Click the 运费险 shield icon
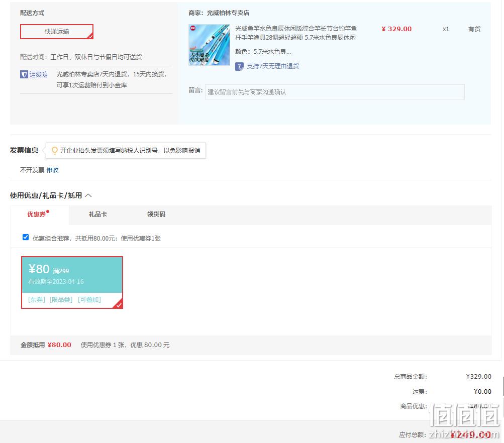The image size is (504, 443). [24, 74]
